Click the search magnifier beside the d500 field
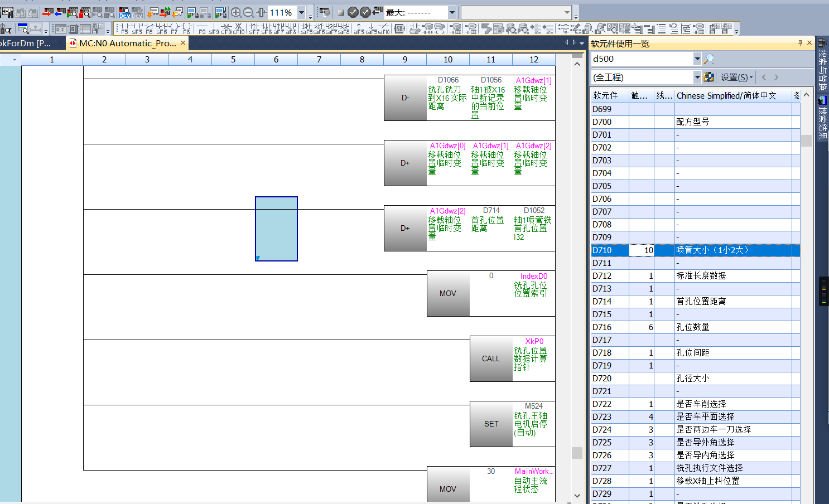The height and width of the screenshot is (504, 829). [x=709, y=59]
